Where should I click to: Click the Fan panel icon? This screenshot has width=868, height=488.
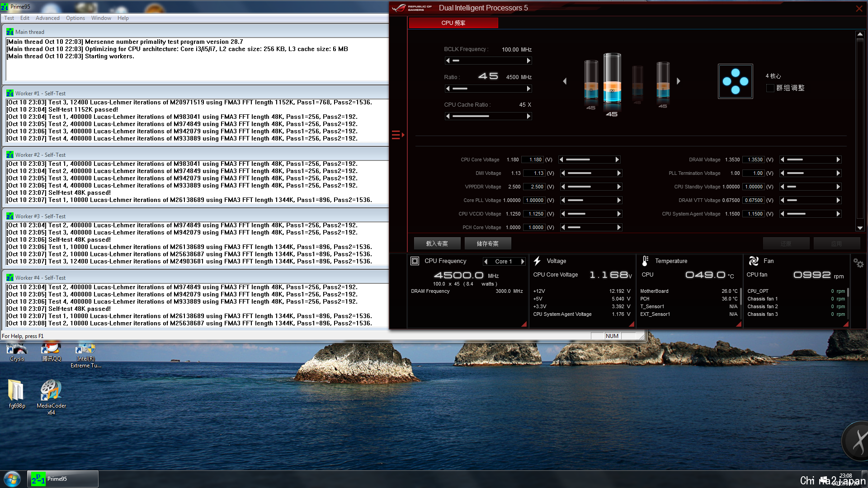(754, 261)
